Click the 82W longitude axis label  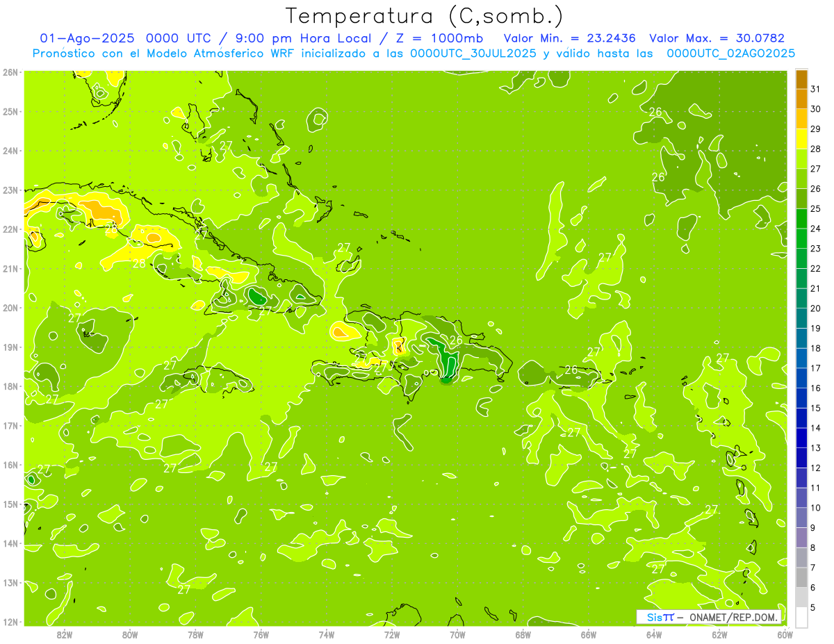click(65, 634)
